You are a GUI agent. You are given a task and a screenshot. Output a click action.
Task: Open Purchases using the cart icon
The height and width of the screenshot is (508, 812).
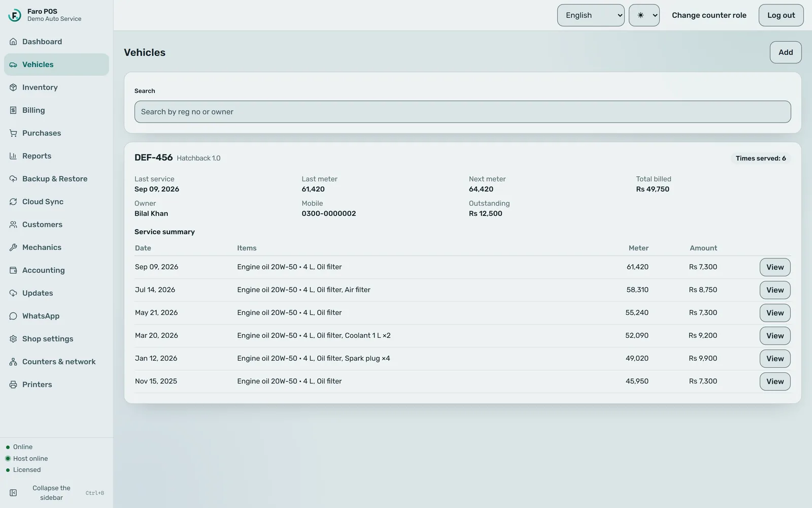(x=13, y=133)
